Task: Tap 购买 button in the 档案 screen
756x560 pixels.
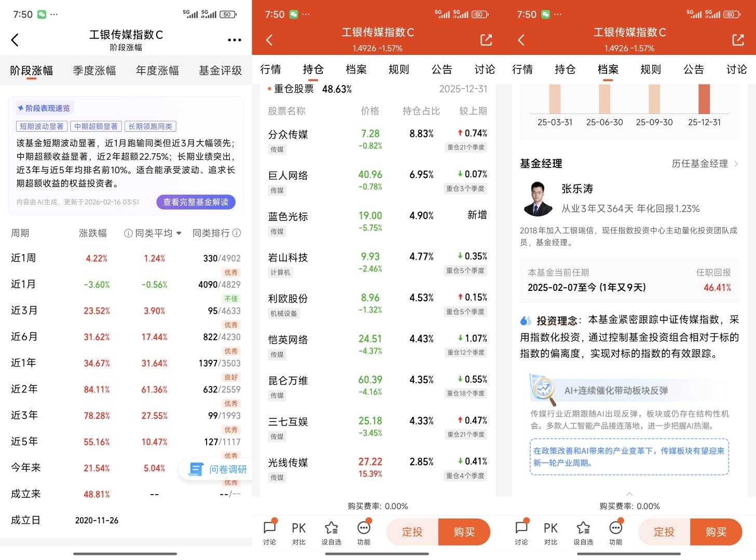Action: 716,532
